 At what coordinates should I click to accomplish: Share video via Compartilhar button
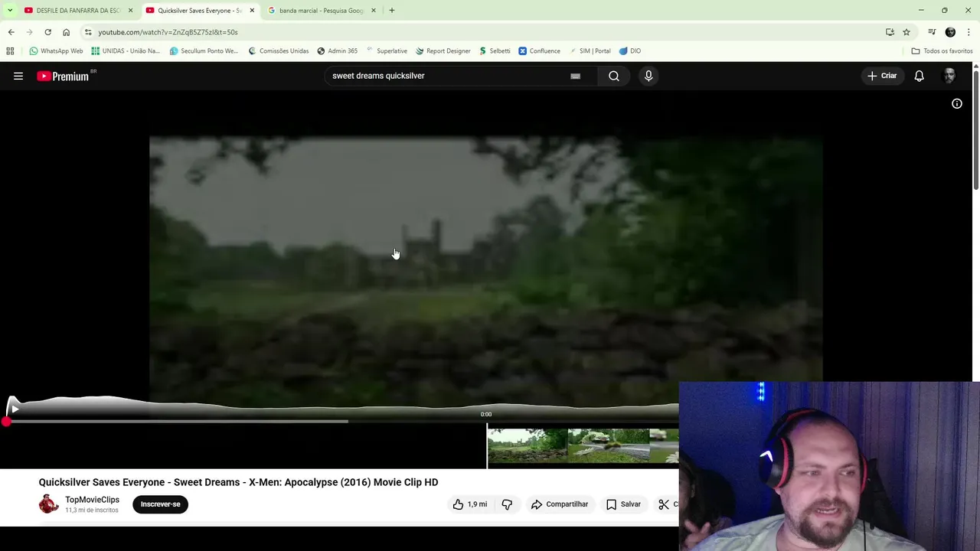coord(560,504)
